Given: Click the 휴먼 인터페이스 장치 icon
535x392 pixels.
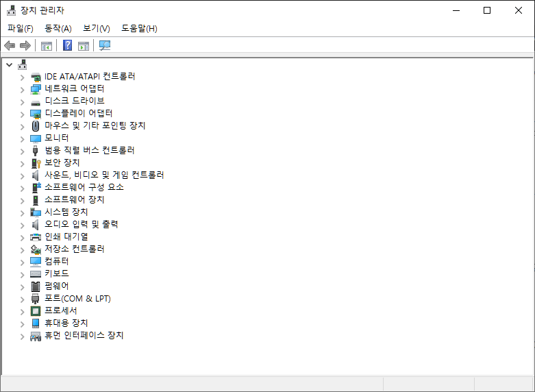Looking at the screenshot, I should pyautogui.click(x=36, y=336).
